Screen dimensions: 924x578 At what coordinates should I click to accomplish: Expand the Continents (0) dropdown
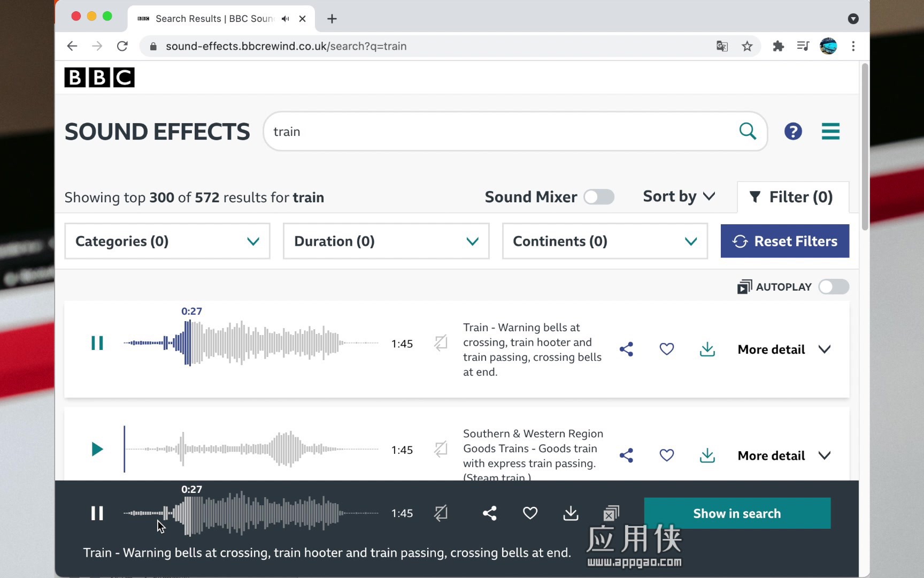coord(605,241)
